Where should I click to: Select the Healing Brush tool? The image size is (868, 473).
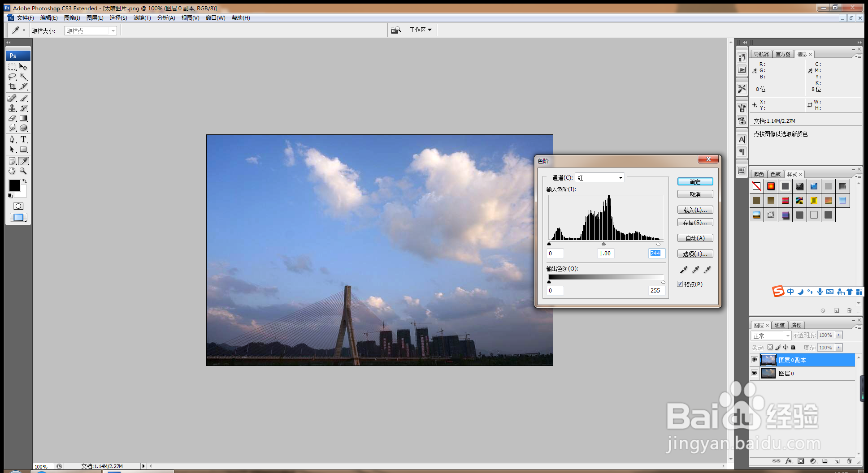(12, 98)
